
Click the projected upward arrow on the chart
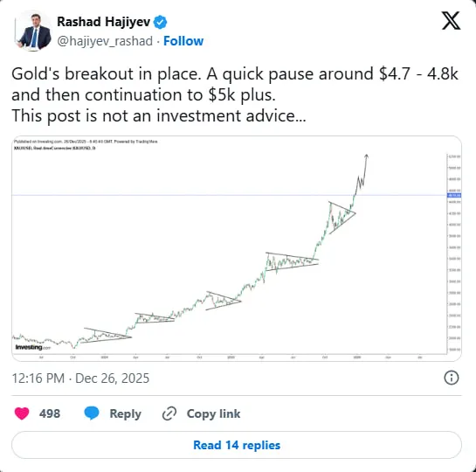(x=362, y=174)
